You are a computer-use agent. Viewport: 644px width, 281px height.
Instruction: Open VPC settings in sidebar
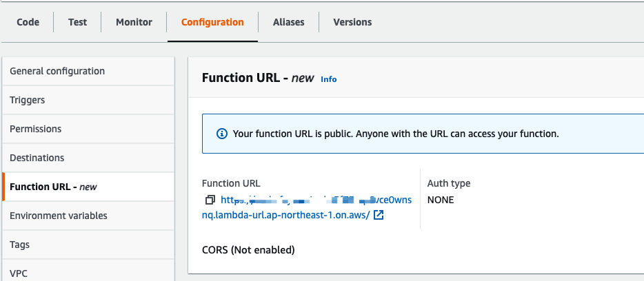(19, 273)
